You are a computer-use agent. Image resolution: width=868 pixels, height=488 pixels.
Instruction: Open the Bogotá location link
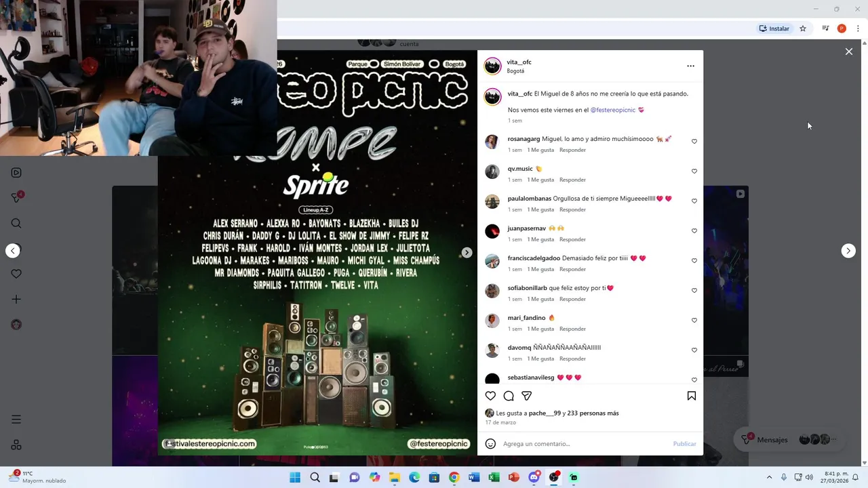point(515,71)
